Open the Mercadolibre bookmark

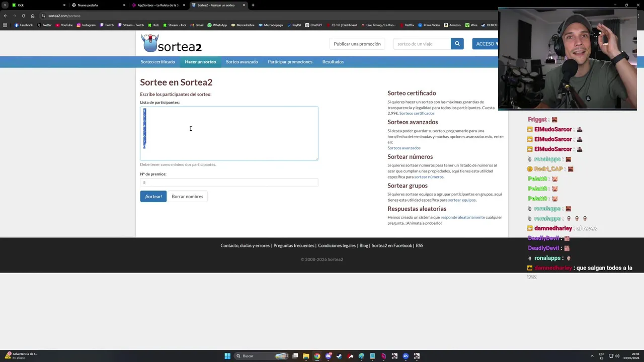tap(243, 25)
